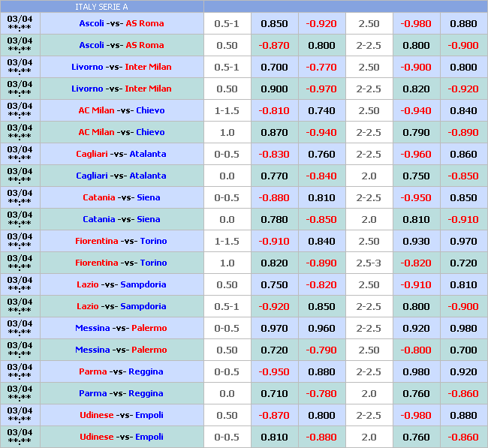This screenshot has height=448, width=488.
Task: Open Lazio vs Sampdoria match with 0.5-1 handicap
Action: (121, 306)
